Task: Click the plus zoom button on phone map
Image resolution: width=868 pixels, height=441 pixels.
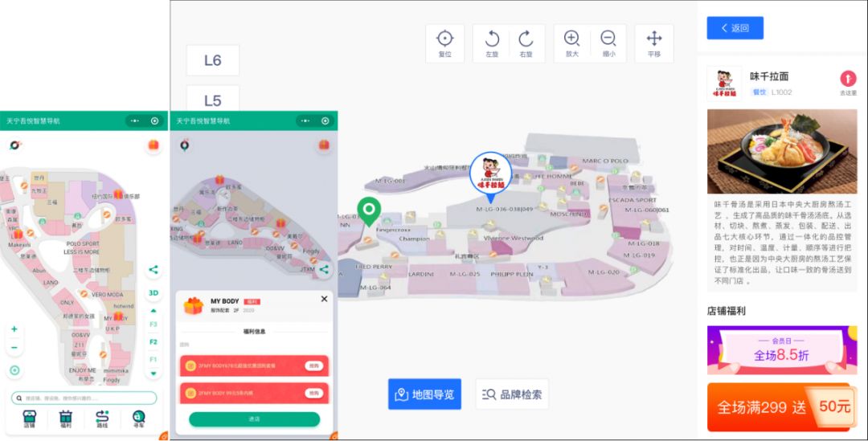Action: click(x=14, y=329)
